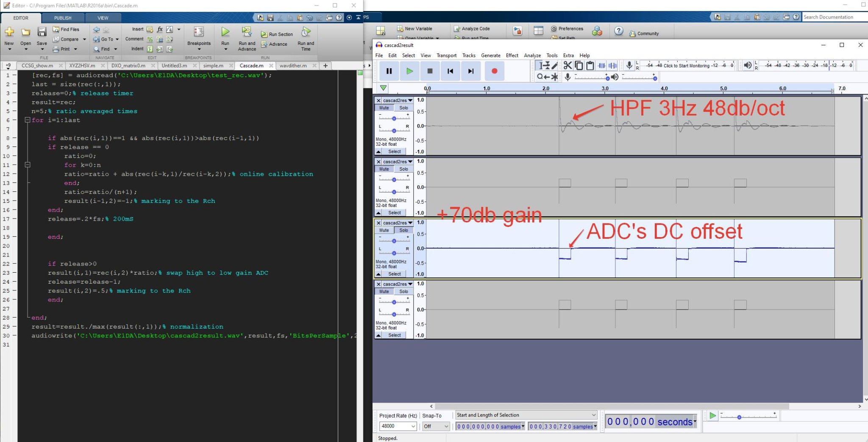Screen dimensions: 868x442
Task: Open the Project Rate 48000 dropdown
Action: pyautogui.click(x=413, y=426)
